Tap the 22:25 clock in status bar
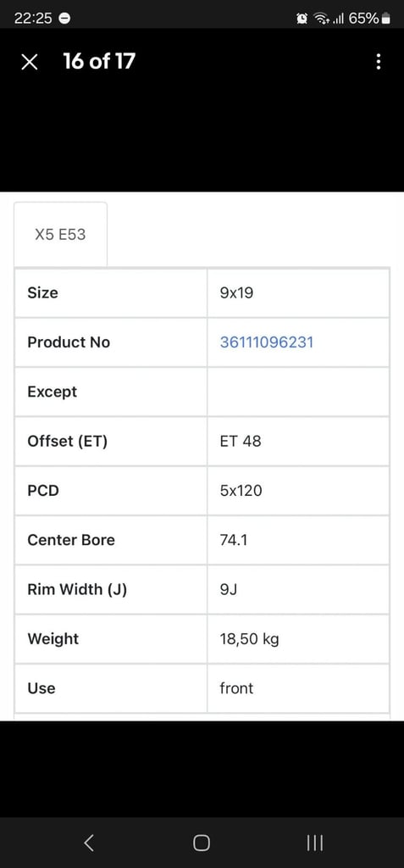Screen dimensions: 404x868 (33, 19)
